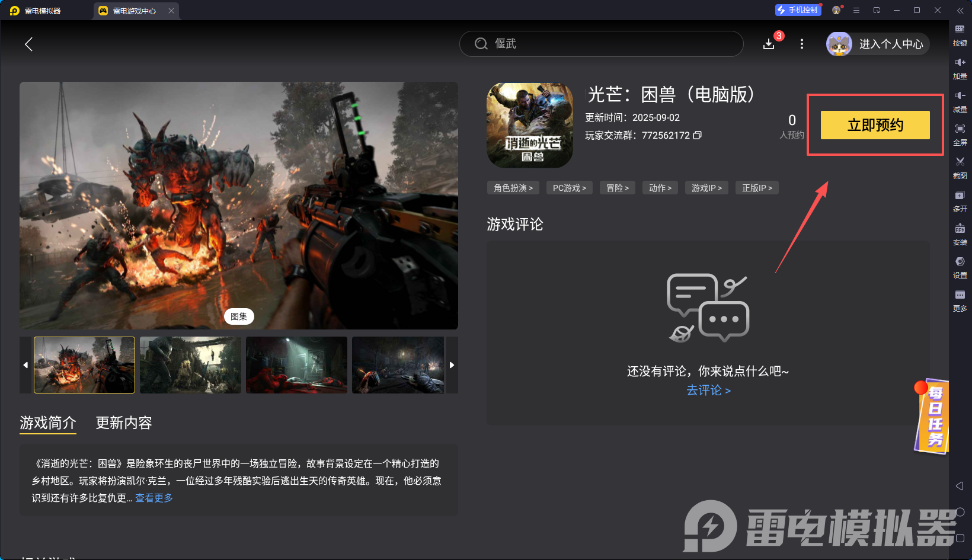Click the 图集 gallery button
The image size is (972, 560).
pyautogui.click(x=239, y=316)
